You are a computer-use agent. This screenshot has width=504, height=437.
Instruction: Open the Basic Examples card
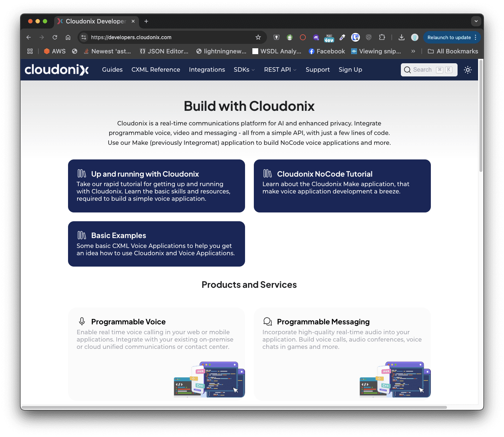point(156,244)
